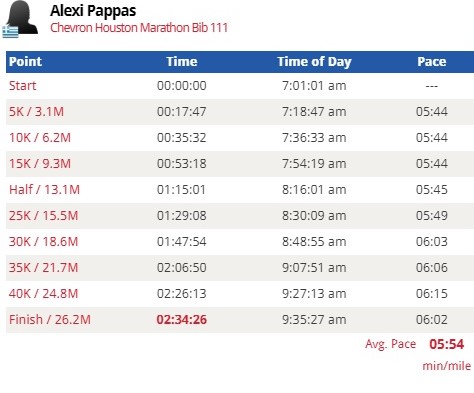Click the Point column header

click(x=25, y=62)
